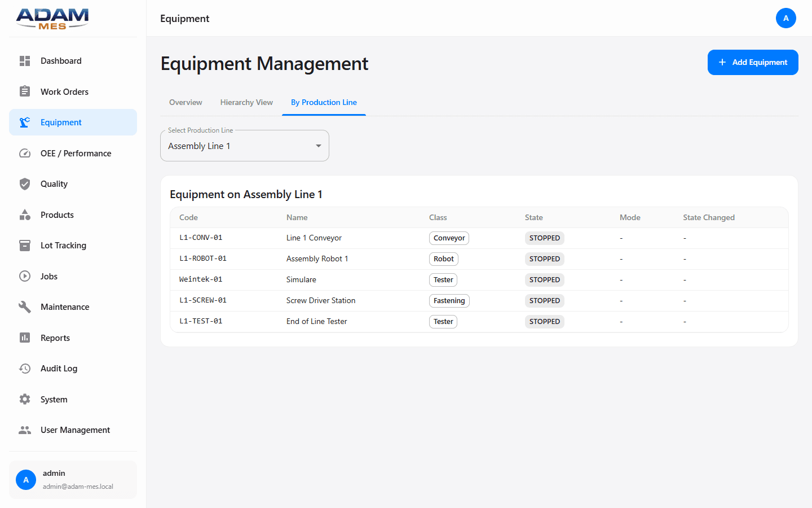Open OEE / Performance gauge icon
812x508 pixels.
click(x=25, y=153)
